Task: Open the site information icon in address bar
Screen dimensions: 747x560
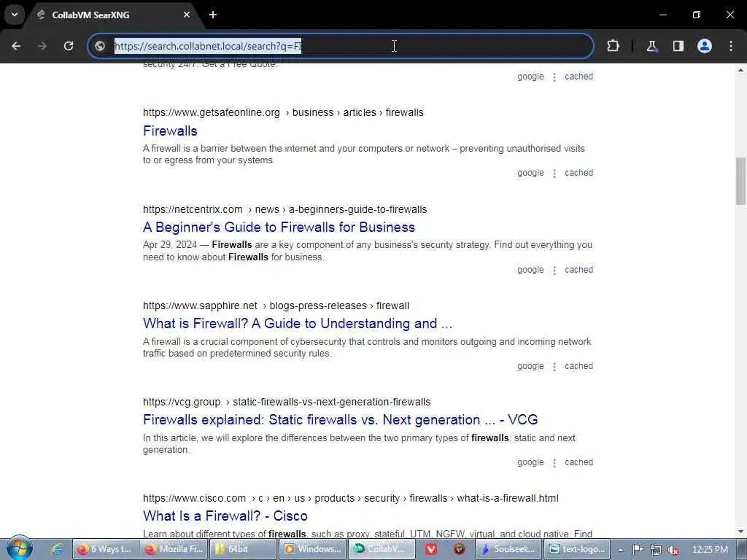Action: click(x=100, y=46)
